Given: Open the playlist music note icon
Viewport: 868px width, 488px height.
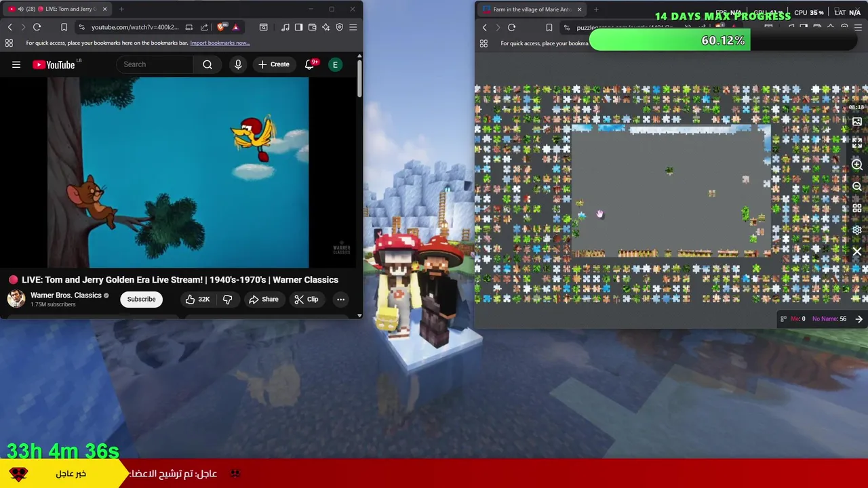Looking at the screenshot, I should [x=285, y=27].
